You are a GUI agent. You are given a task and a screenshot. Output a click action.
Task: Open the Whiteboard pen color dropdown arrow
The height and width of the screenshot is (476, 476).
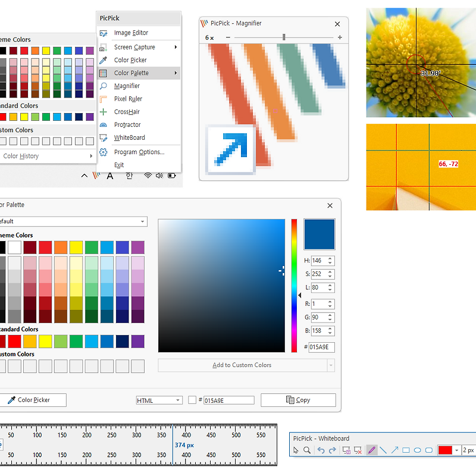[x=456, y=450]
